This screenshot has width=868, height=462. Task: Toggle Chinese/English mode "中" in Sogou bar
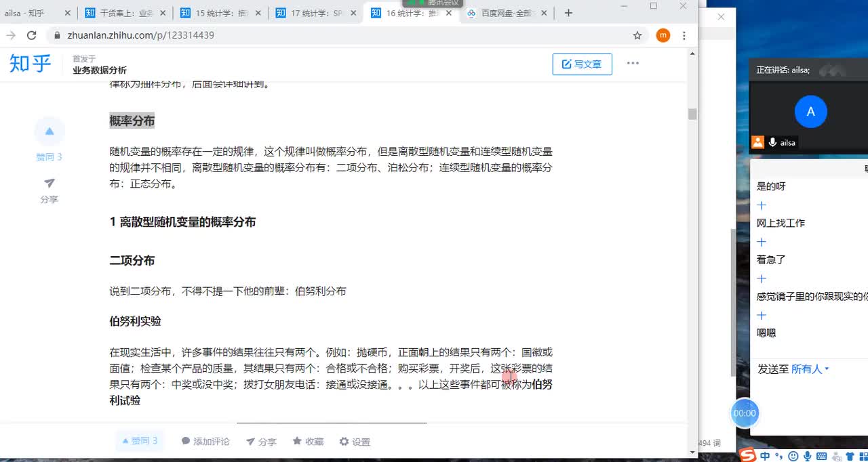pyautogui.click(x=765, y=457)
